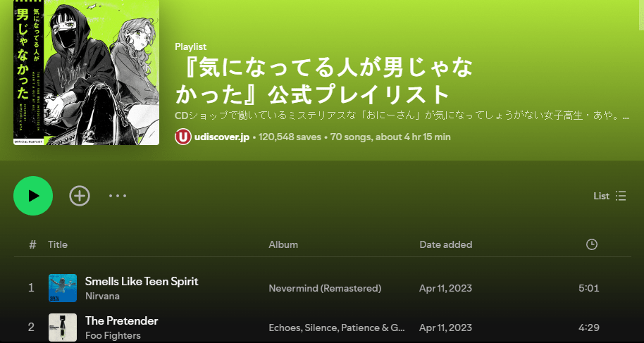Click the udiscover.jp profile avatar icon
This screenshot has height=343, width=644.
tap(183, 137)
